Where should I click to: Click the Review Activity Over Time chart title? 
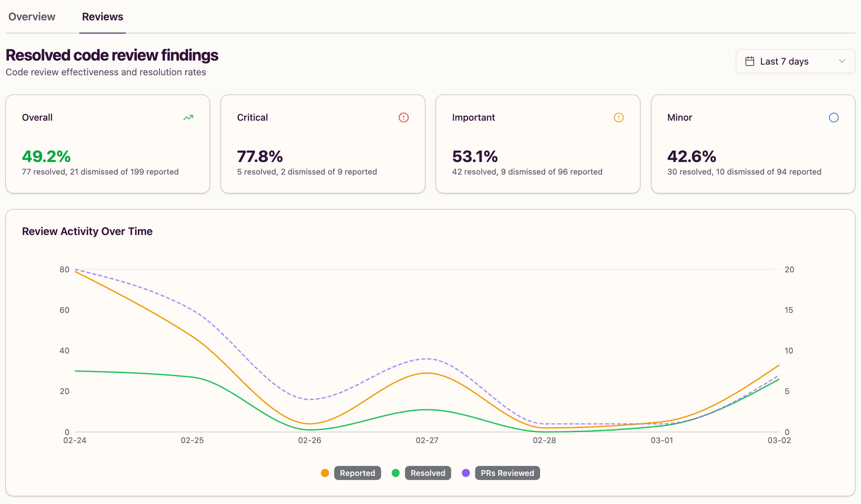(87, 231)
